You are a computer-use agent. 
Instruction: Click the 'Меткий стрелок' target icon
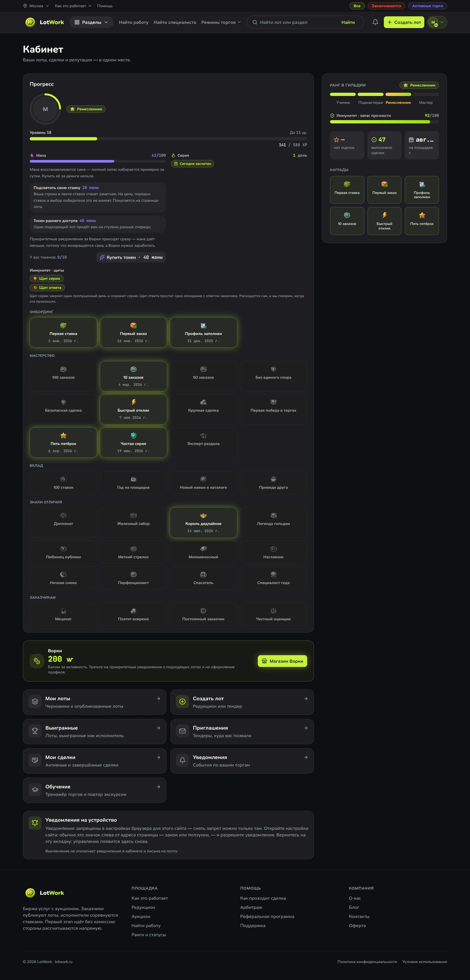pos(133,549)
